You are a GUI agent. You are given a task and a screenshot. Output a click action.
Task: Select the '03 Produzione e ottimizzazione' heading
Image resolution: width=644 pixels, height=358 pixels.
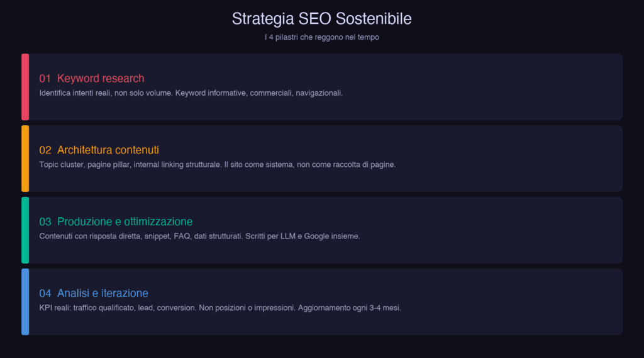116,221
